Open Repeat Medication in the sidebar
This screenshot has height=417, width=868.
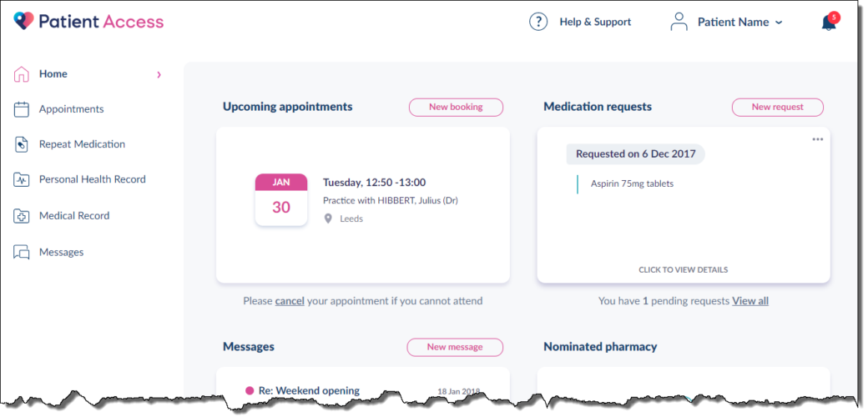82,144
